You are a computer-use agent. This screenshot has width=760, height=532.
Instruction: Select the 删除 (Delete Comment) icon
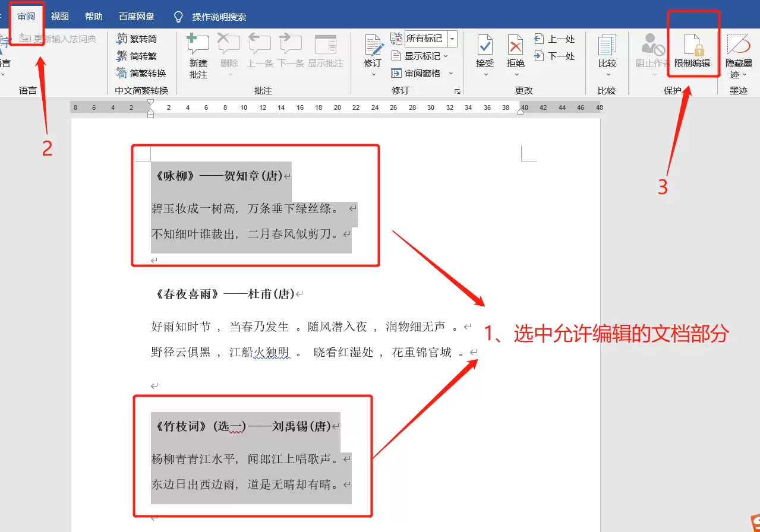point(229,53)
